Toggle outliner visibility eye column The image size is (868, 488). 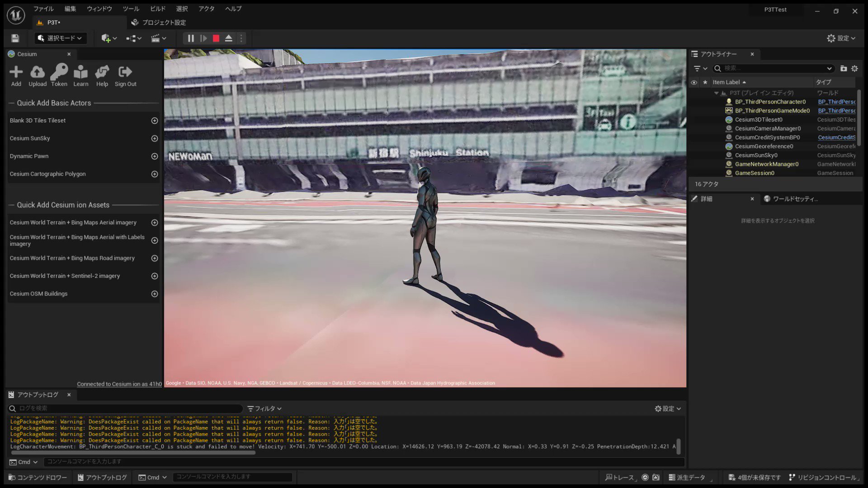[x=694, y=82]
